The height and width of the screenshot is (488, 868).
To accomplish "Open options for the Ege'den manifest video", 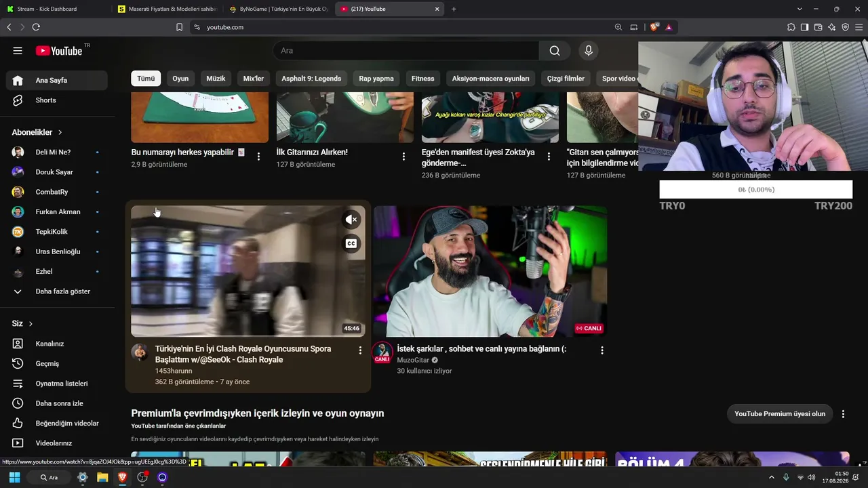I will point(549,157).
